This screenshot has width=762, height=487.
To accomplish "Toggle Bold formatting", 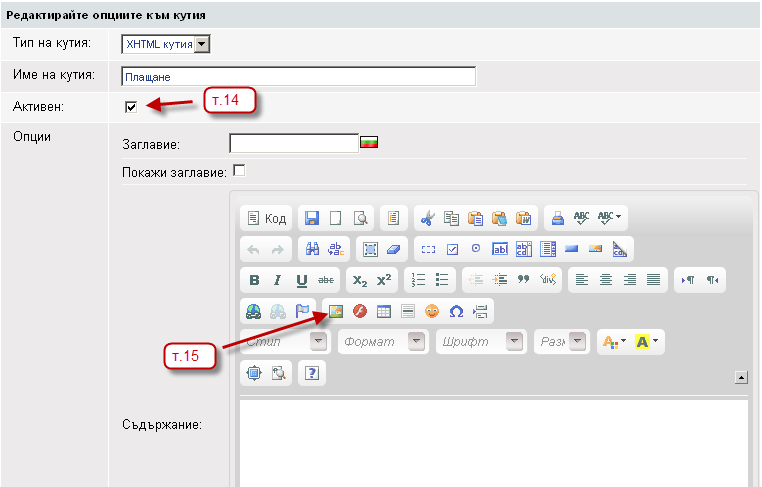I will pyautogui.click(x=254, y=280).
